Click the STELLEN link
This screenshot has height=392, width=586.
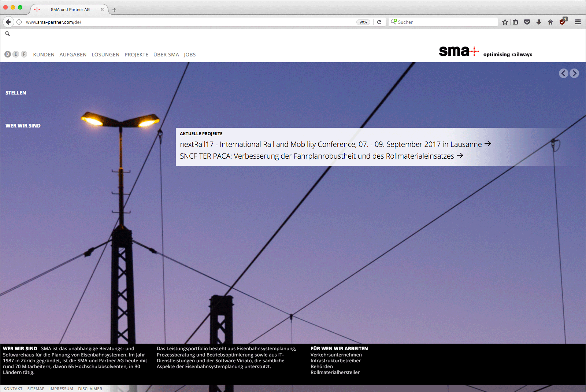16,93
